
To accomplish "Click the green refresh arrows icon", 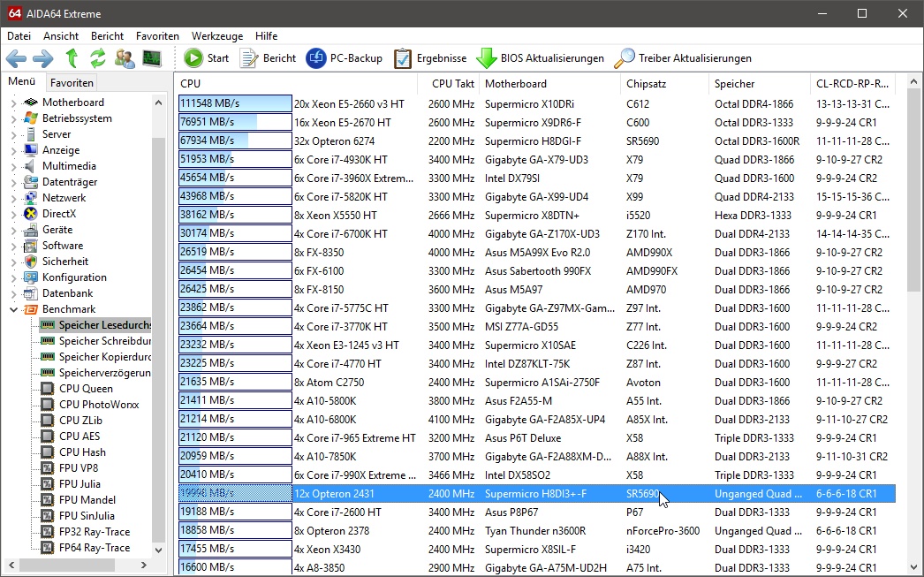I will [x=98, y=58].
